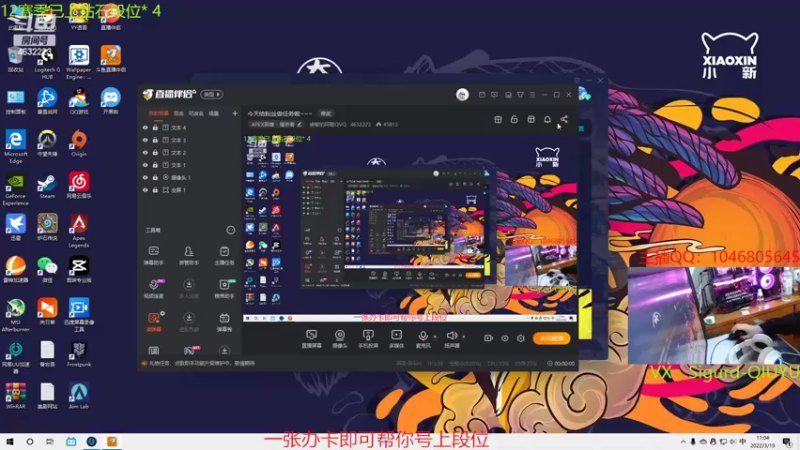Toggle visibility of the 文本 2 source

[145, 153]
